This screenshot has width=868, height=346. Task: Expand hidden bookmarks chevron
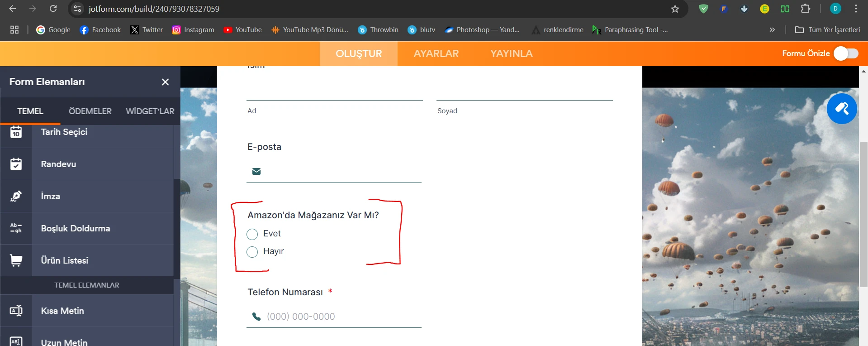[x=772, y=30]
